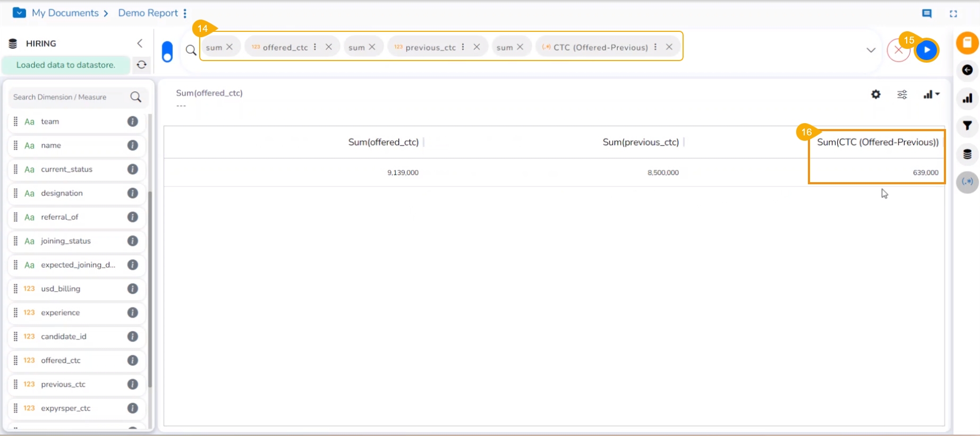The height and width of the screenshot is (436, 980).
Task: Show info for candidate_id field
Action: [133, 337]
